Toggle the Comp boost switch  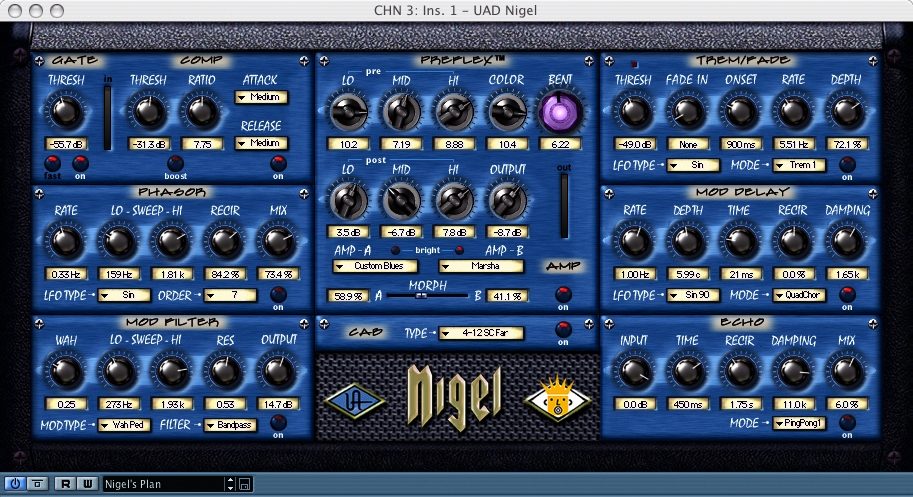point(175,163)
